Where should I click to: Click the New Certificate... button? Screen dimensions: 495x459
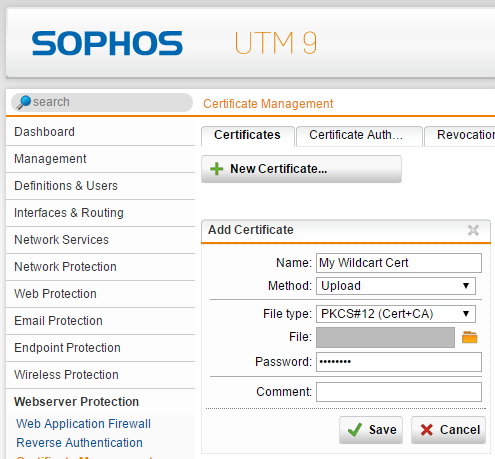(x=301, y=169)
